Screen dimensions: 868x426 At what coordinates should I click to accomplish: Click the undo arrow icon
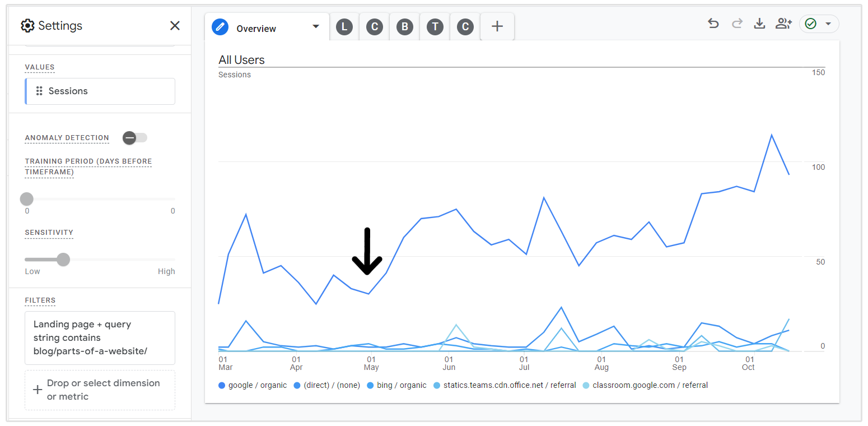pos(713,24)
